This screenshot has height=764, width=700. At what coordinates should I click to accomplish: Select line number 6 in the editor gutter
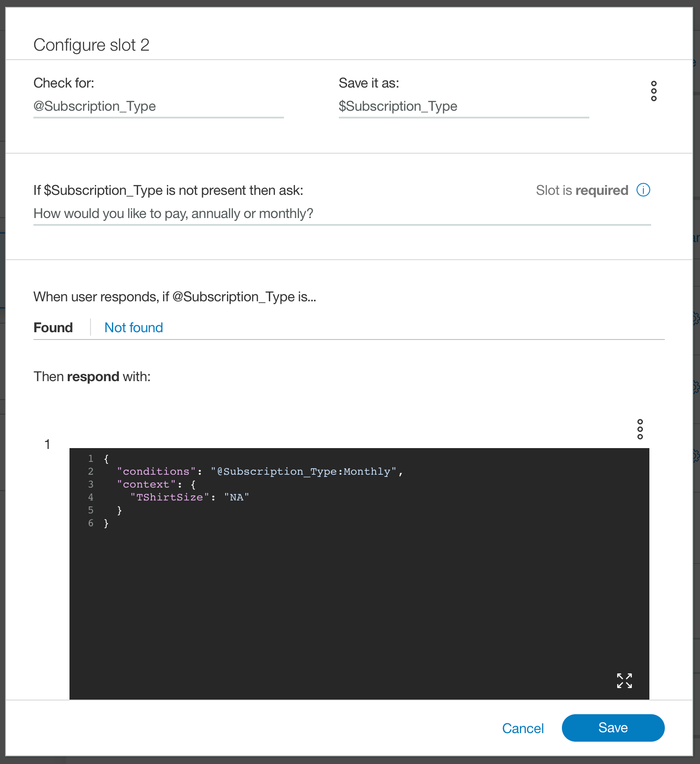[91, 523]
